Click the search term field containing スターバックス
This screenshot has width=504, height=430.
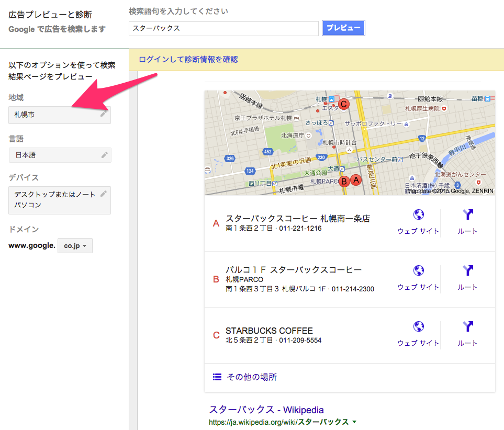click(223, 28)
